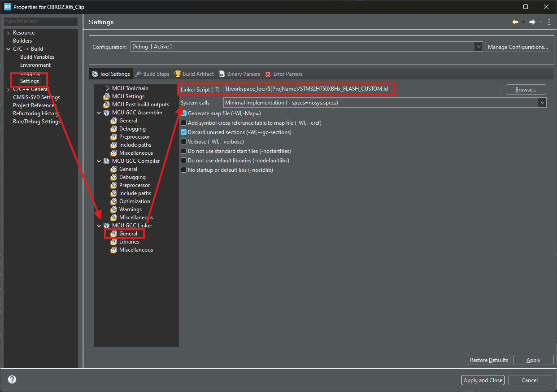Switch to the Build Steps tab

click(152, 74)
